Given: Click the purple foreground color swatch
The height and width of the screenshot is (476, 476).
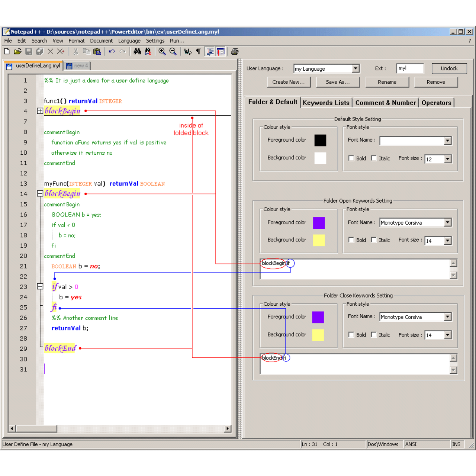Looking at the screenshot, I should (318, 222).
